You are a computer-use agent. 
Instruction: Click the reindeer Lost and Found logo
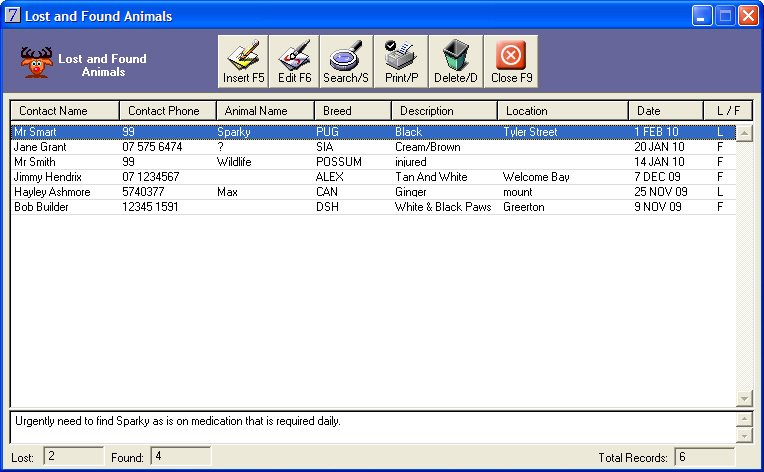point(36,62)
